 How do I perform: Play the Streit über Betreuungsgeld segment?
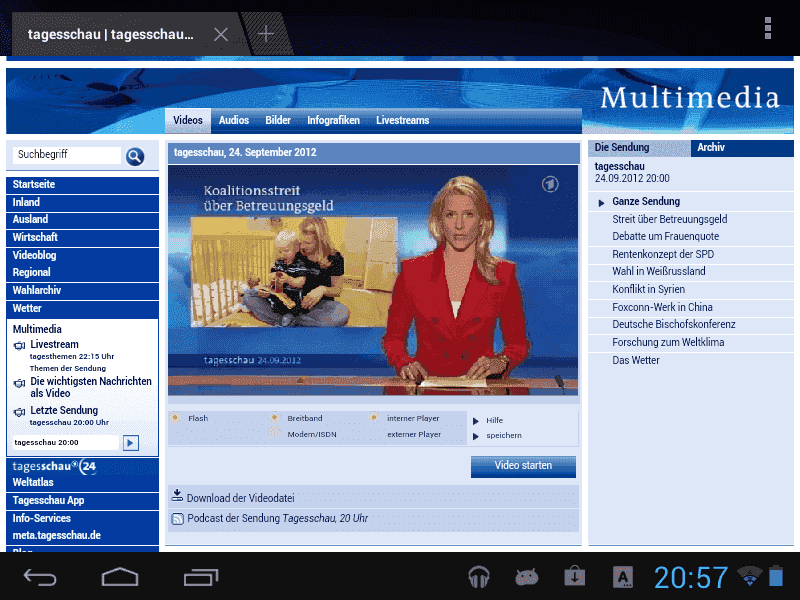pyautogui.click(x=669, y=219)
